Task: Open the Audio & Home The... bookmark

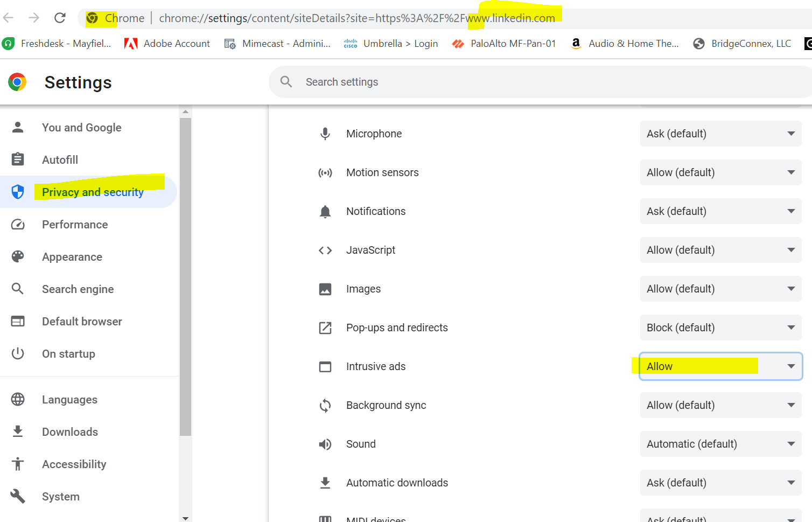Action: pos(625,44)
